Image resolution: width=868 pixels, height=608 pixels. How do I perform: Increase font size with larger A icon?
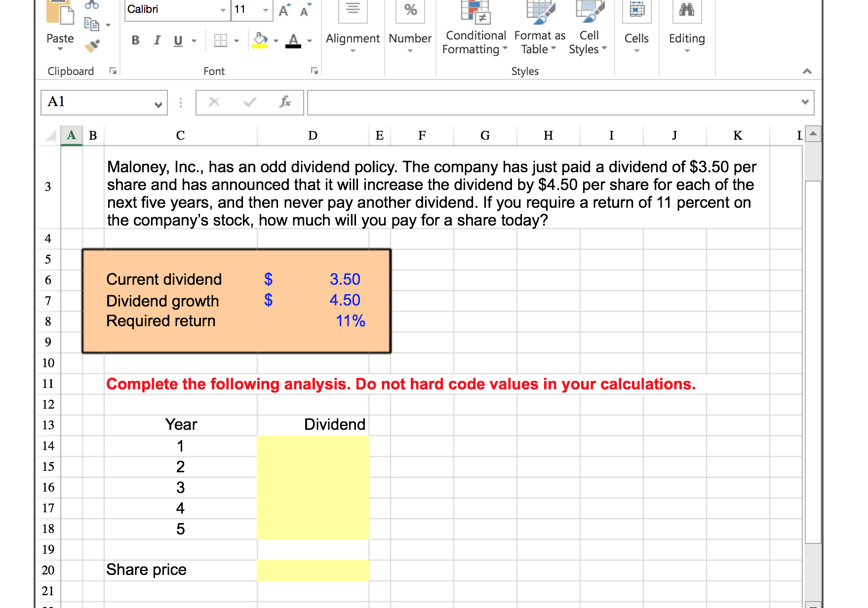coord(284,10)
